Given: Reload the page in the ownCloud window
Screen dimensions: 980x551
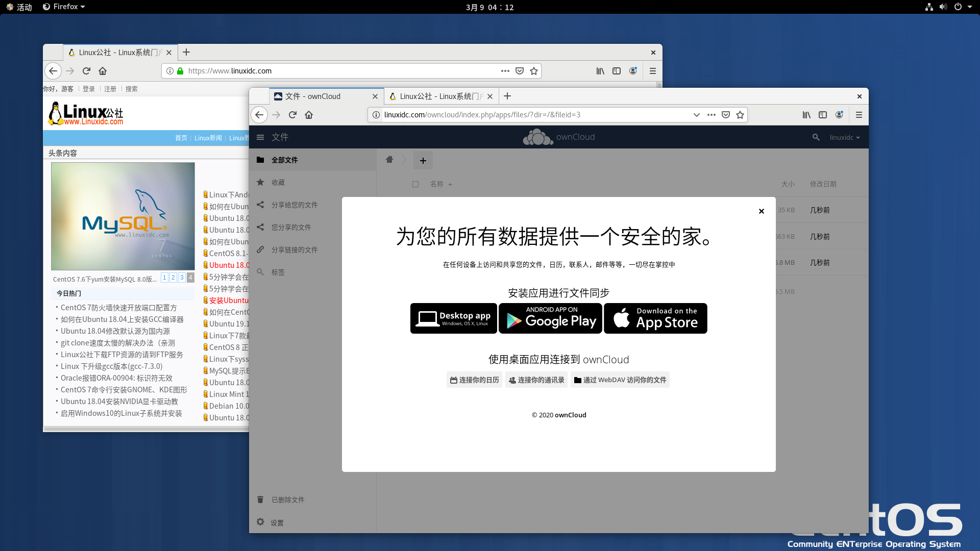Looking at the screenshot, I should (x=292, y=115).
